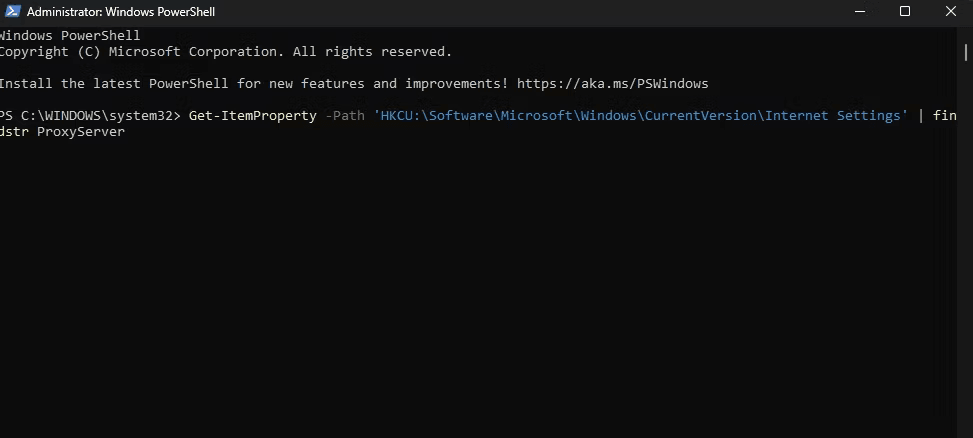
Task: Click the PowerShell icon in title bar
Action: tap(12, 11)
